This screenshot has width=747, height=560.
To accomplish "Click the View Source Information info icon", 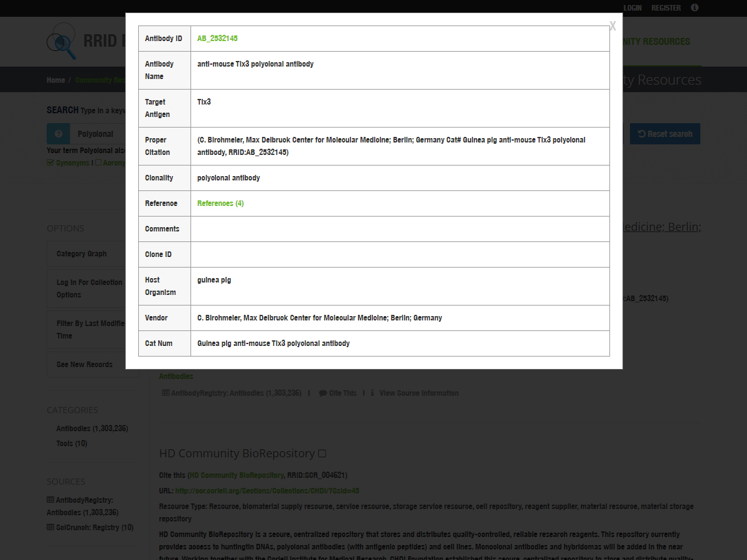I will tap(372, 393).
